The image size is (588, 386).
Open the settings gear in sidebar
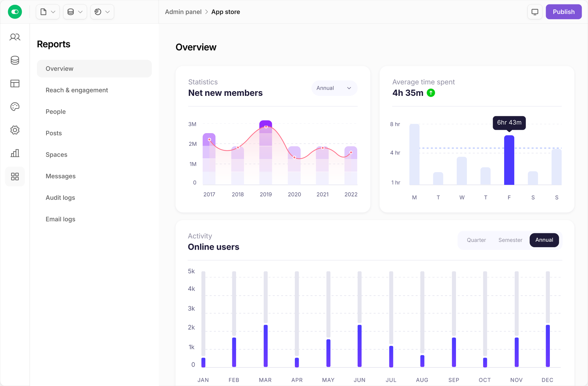pos(15,130)
